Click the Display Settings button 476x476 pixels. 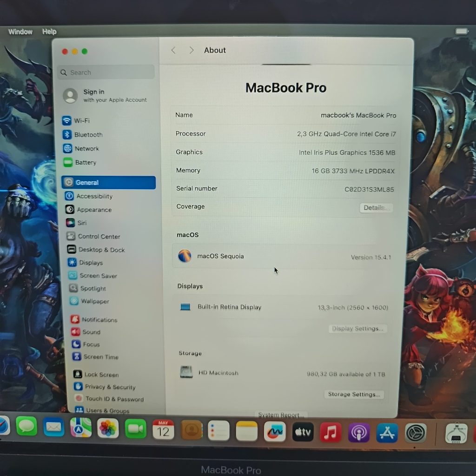(357, 329)
